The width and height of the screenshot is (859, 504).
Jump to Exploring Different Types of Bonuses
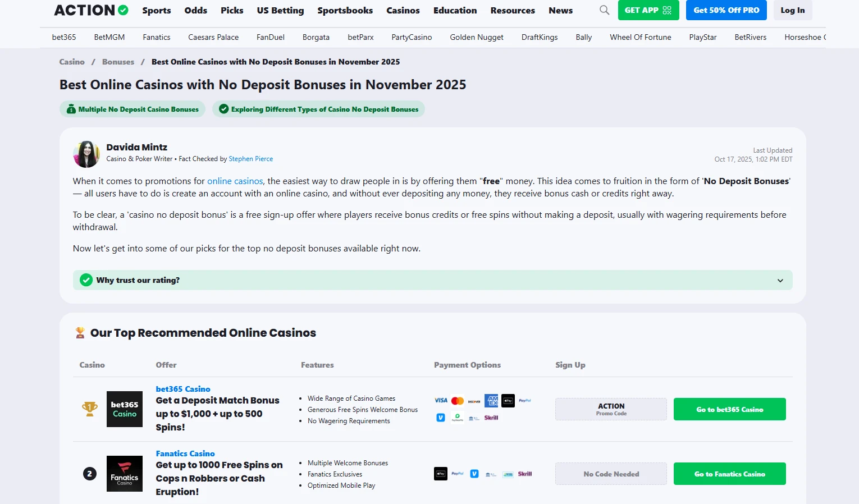coord(318,109)
